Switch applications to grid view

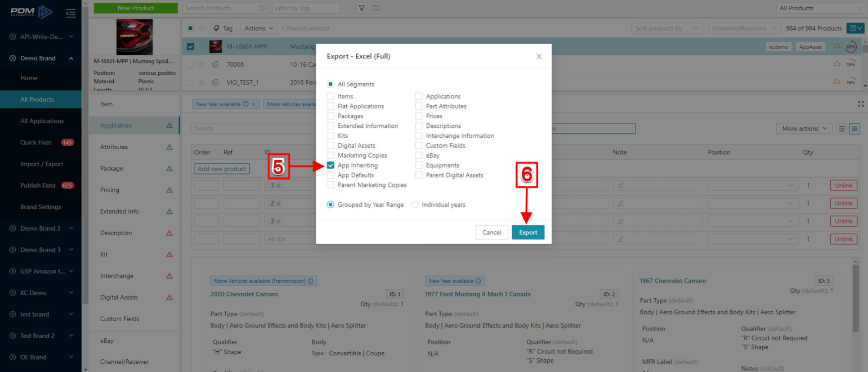click(855, 129)
